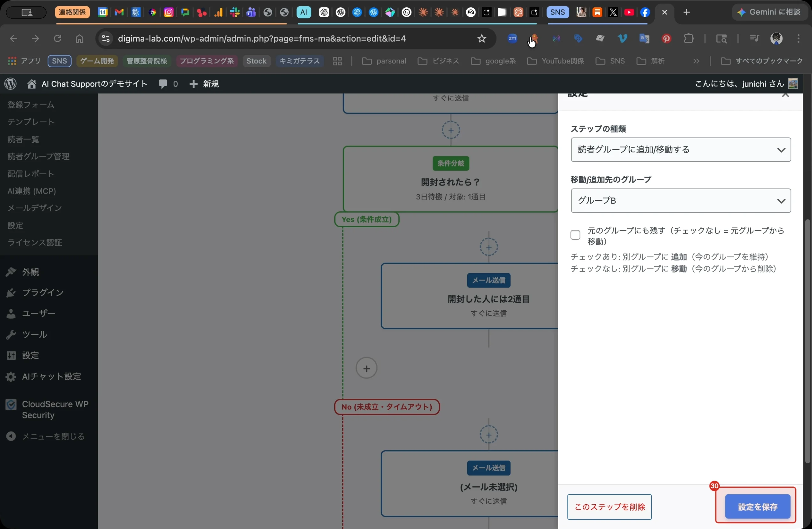Screen dimensions: 812x529
Task: Open the extensions puzzle-piece icon
Action: click(x=689, y=39)
